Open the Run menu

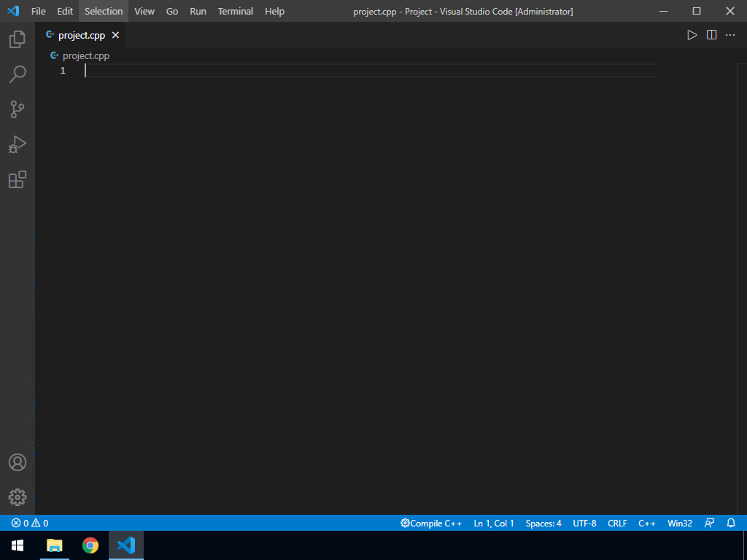click(198, 11)
